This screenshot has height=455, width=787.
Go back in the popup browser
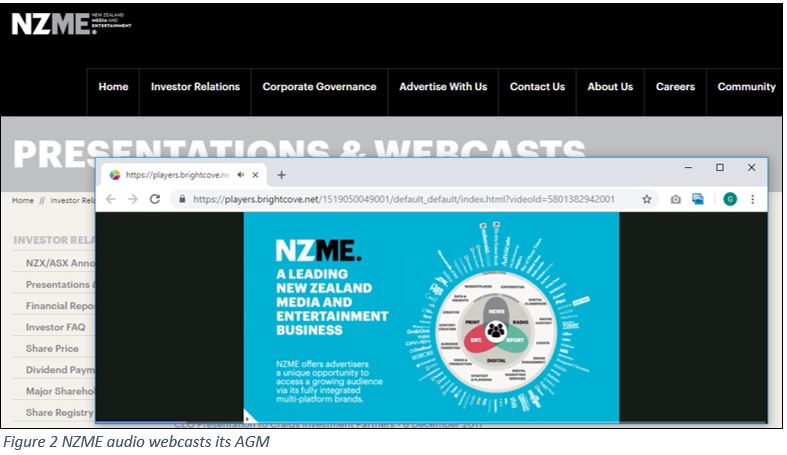click(x=111, y=199)
